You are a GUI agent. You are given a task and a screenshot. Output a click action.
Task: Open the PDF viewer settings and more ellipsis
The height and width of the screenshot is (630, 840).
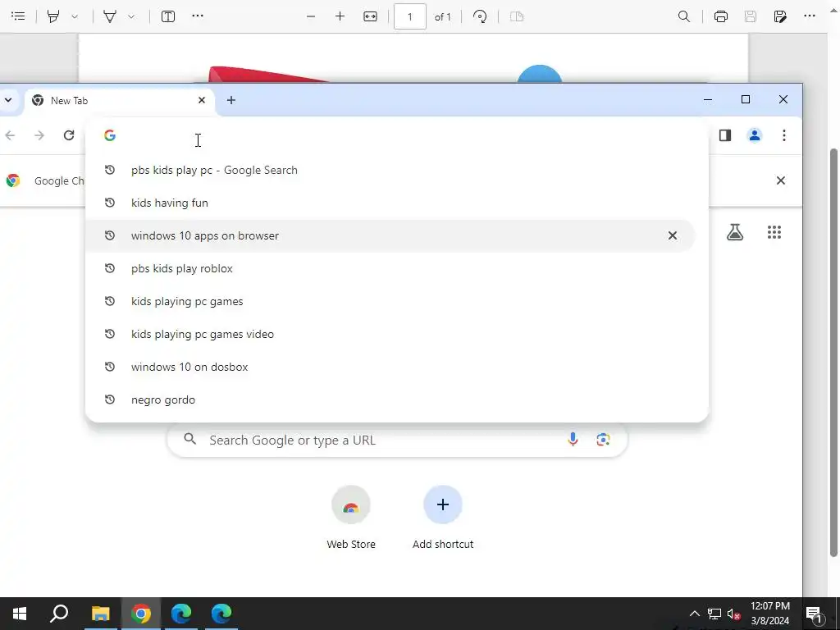coord(810,16)
